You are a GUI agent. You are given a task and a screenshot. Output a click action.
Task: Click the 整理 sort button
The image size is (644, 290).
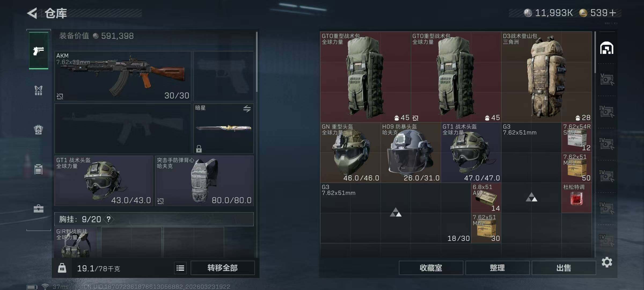[497, 268]
